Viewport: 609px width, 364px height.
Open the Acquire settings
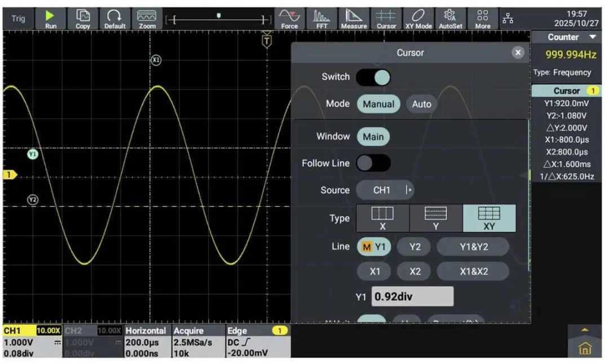click(x=198, y=341)
